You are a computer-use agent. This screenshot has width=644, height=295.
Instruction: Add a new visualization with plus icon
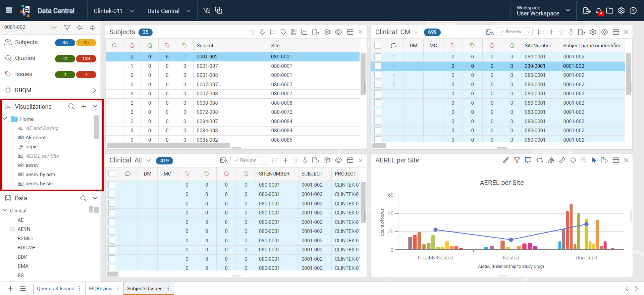(84, 106)
